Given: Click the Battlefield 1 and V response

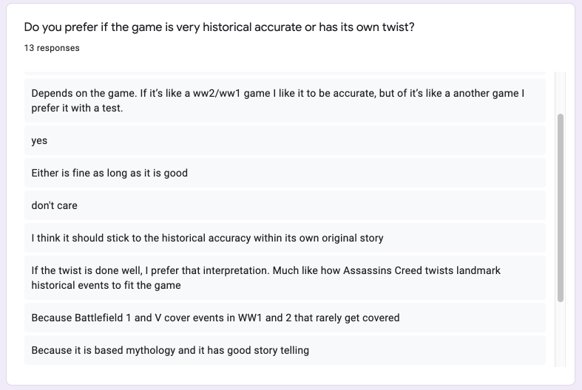Looking at the screenshot, I should coord(285,318).
